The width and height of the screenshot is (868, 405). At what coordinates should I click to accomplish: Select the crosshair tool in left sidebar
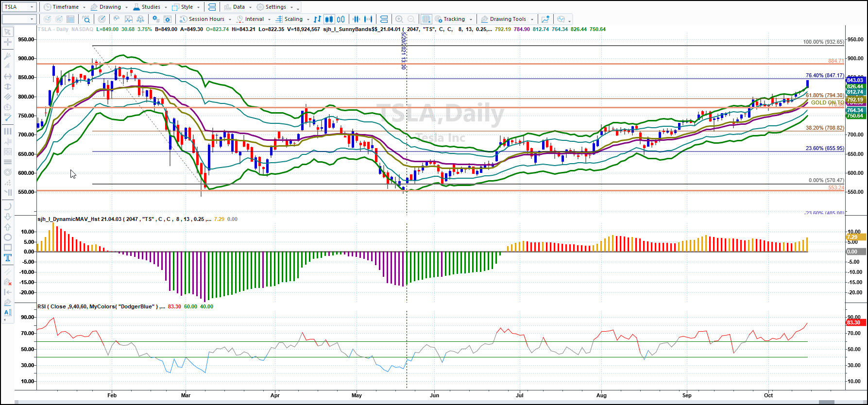pyautogui.click(x=8, y=43)
